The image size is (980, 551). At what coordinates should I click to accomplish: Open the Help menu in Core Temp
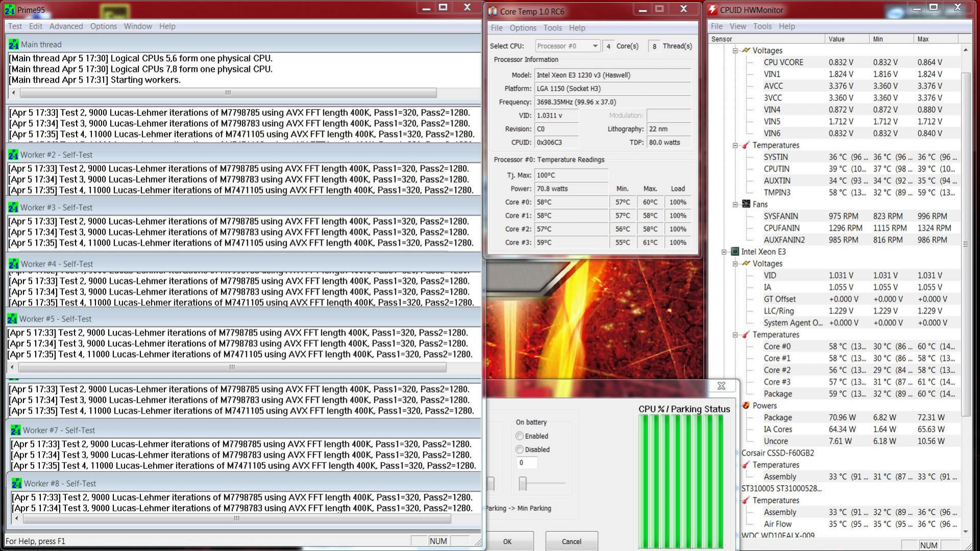pos(577,28)
